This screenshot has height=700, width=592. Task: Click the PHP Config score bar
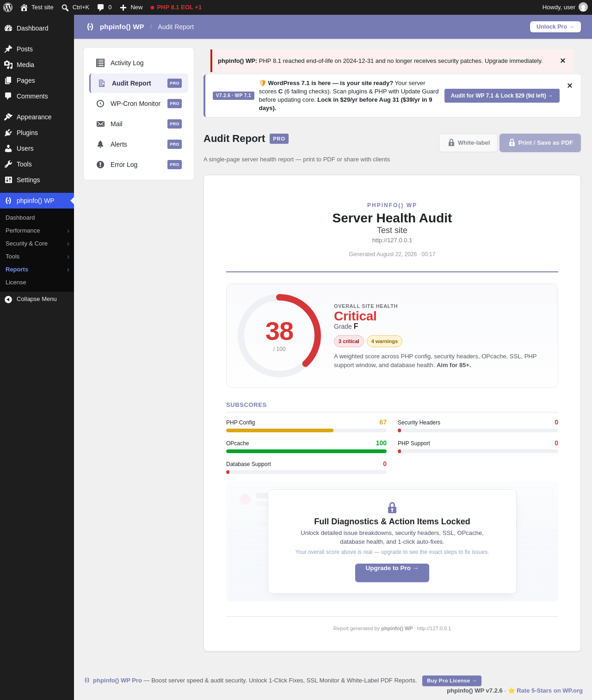click(x=306, y=430)
